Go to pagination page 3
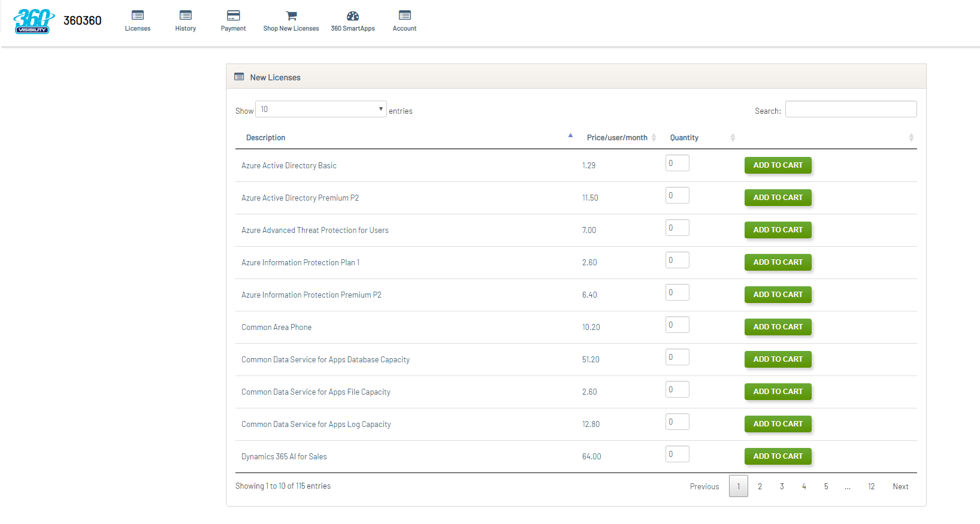The width and height of the screenshot is (980, 524). 782,486
